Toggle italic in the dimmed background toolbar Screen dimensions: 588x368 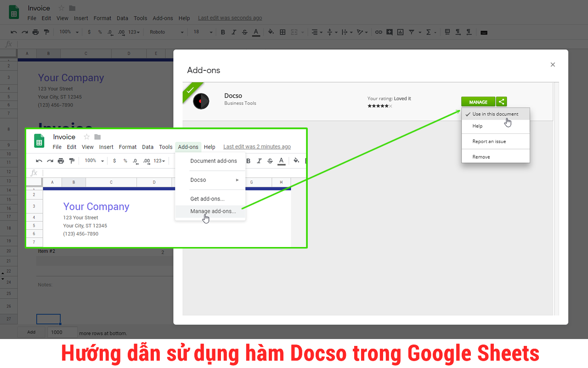234,32
